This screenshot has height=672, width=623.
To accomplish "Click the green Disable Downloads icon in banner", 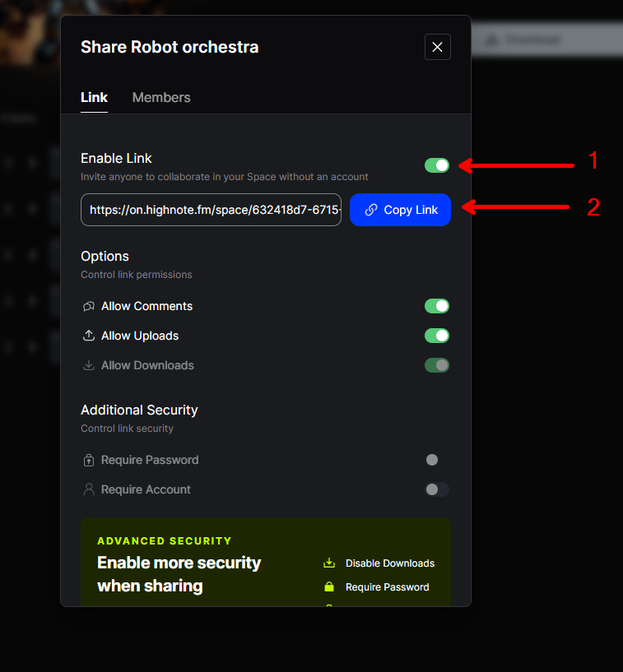I will (329, 563).
